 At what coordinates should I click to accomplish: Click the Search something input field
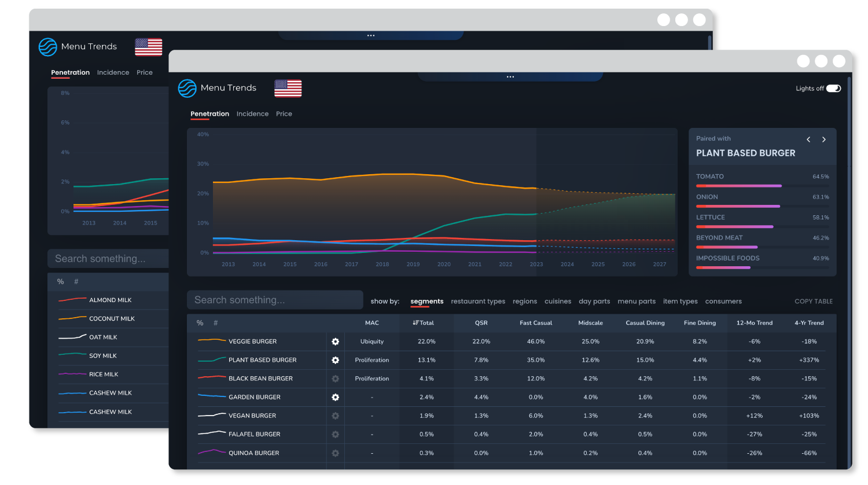pyautogui.click(x=275, y=299)
